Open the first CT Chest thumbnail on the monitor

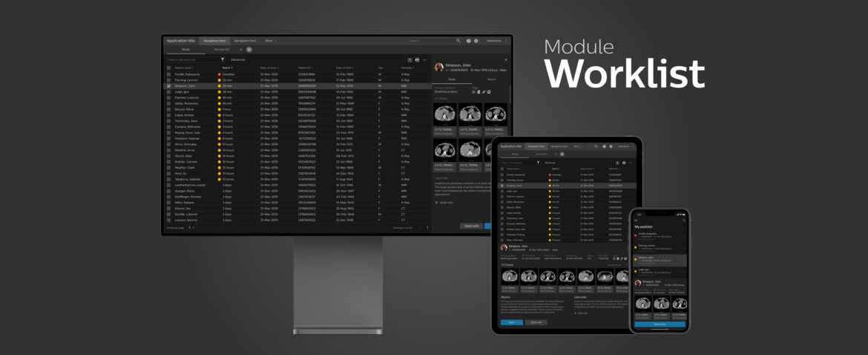(x=445, y=114)
